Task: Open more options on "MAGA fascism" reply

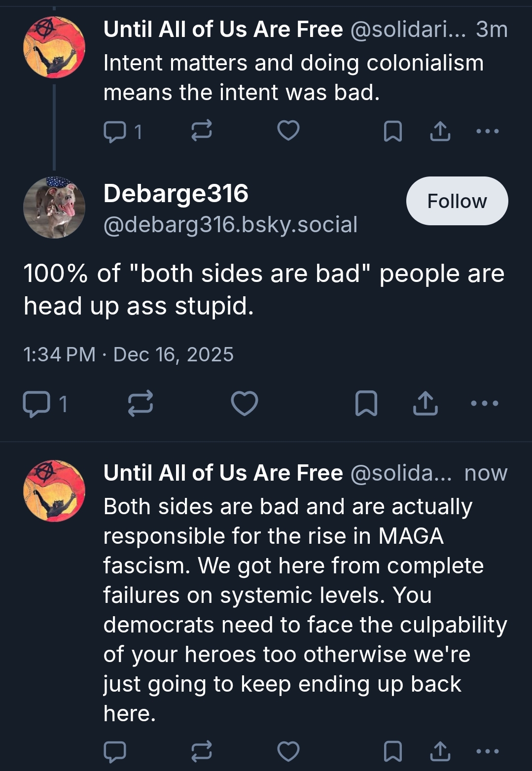Action: click(x=488, y=751)
